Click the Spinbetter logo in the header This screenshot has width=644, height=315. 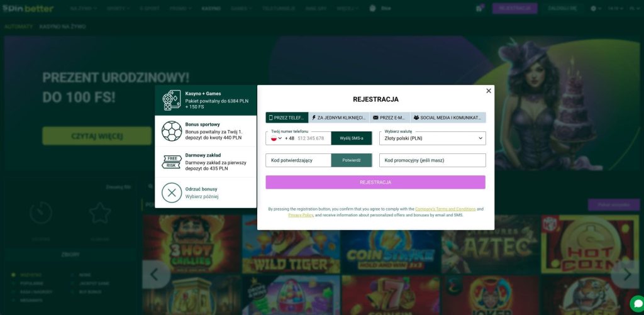(28, 9)
